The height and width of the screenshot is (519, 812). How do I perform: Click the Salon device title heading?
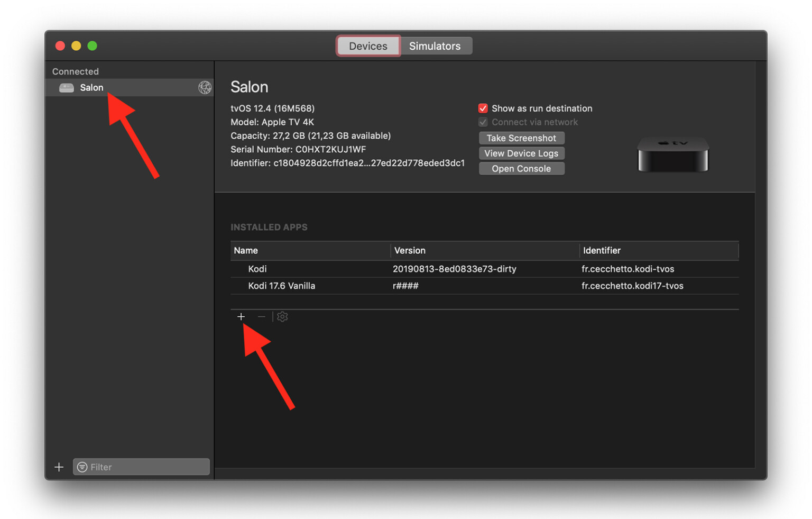pos(249,87)
